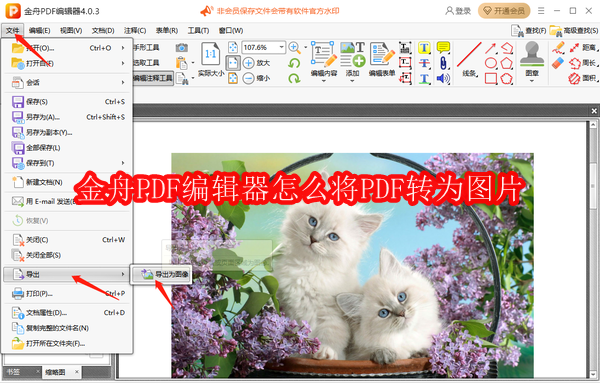Open the 工具(T) menu

pos(198,31)
